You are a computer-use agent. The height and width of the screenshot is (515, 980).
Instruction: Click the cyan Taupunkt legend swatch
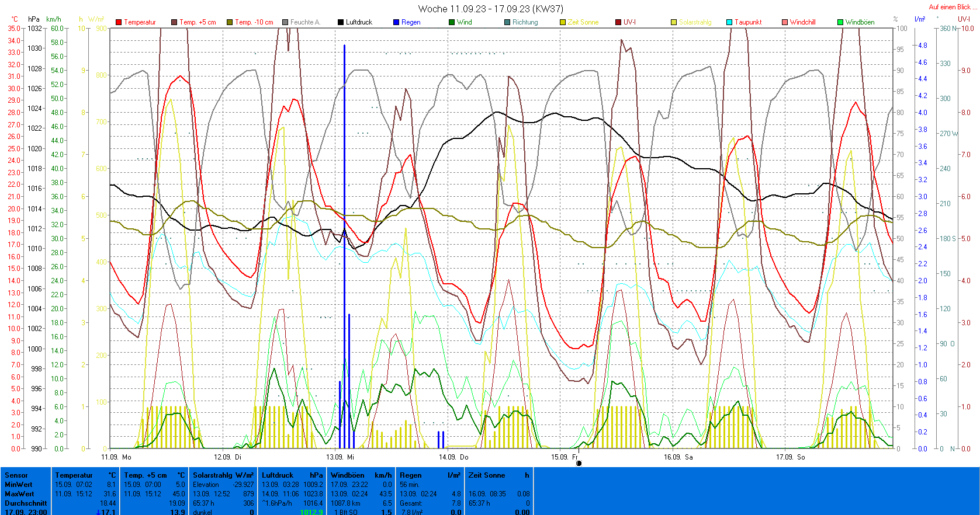click(x=729, y=22)
